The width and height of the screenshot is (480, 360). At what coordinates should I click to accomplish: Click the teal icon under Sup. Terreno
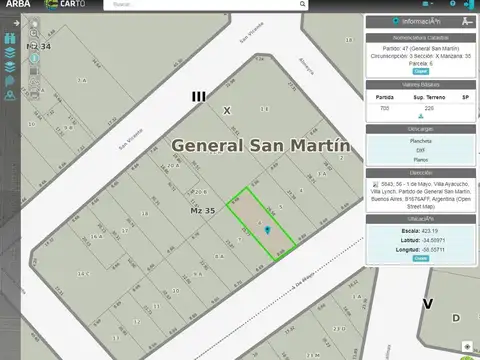pyautogui.click(x=421, y=116)
